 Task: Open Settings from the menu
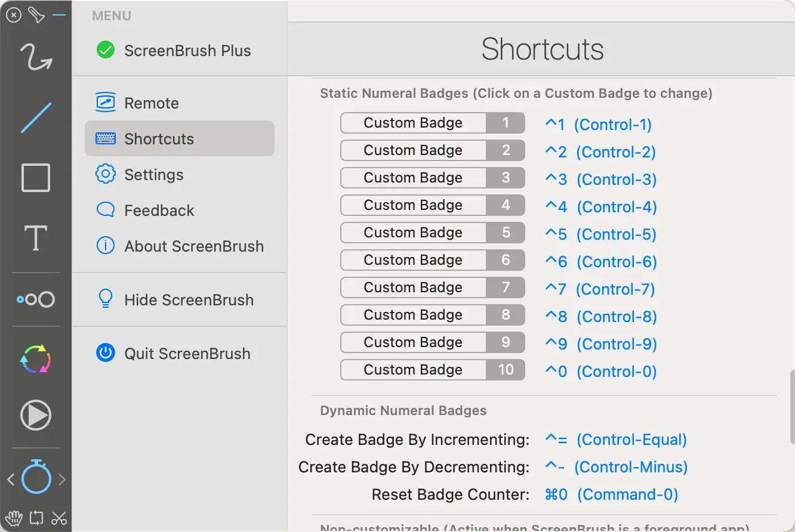(x=179, y=175)
